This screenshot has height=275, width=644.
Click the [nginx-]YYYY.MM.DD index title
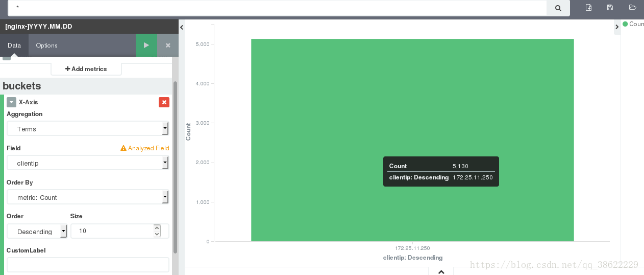[x=39, y=27]
